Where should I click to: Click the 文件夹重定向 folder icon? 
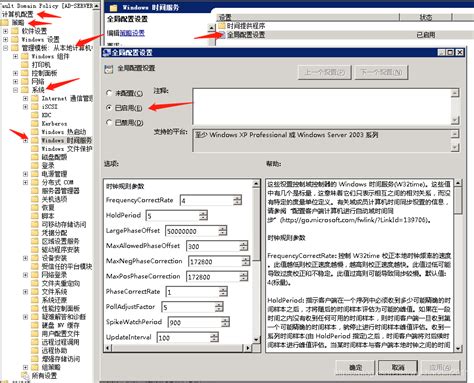tap(35, 283)
